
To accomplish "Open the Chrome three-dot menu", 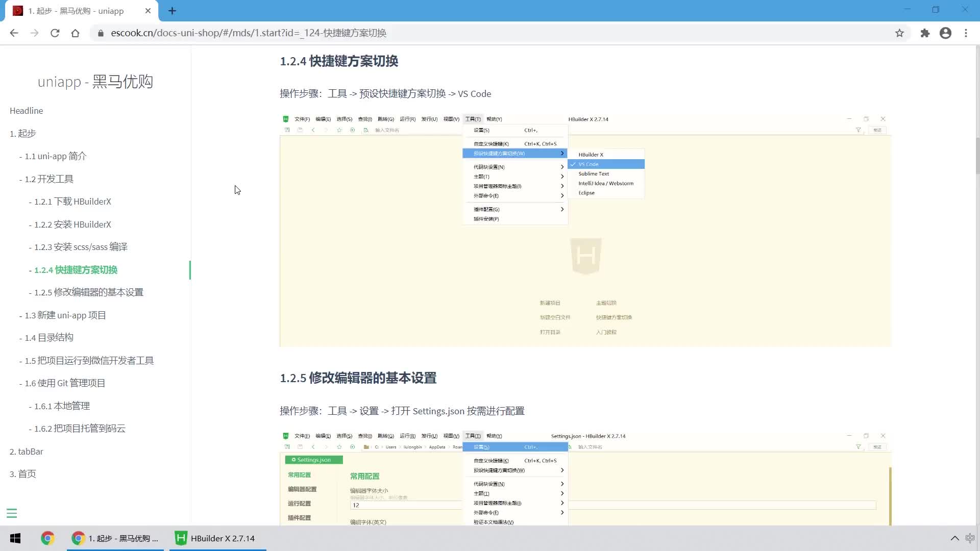I will 966,33.
